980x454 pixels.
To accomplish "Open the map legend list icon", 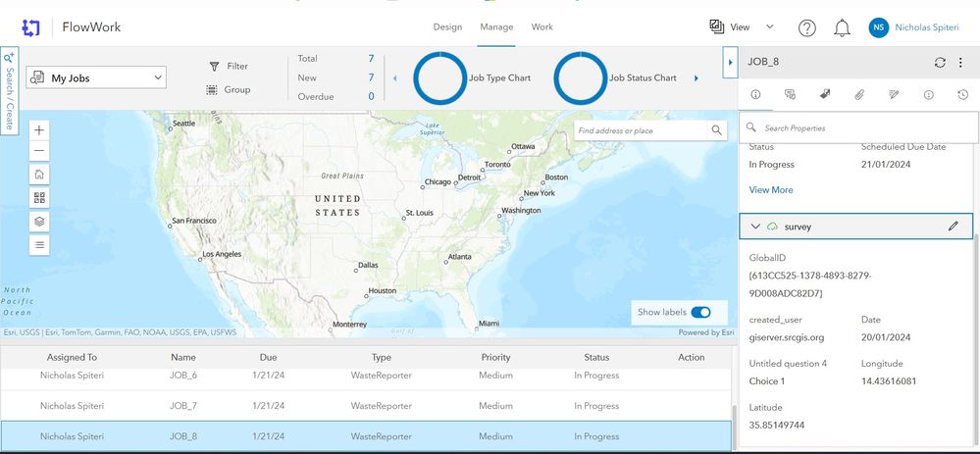I will tap(39, 245).
